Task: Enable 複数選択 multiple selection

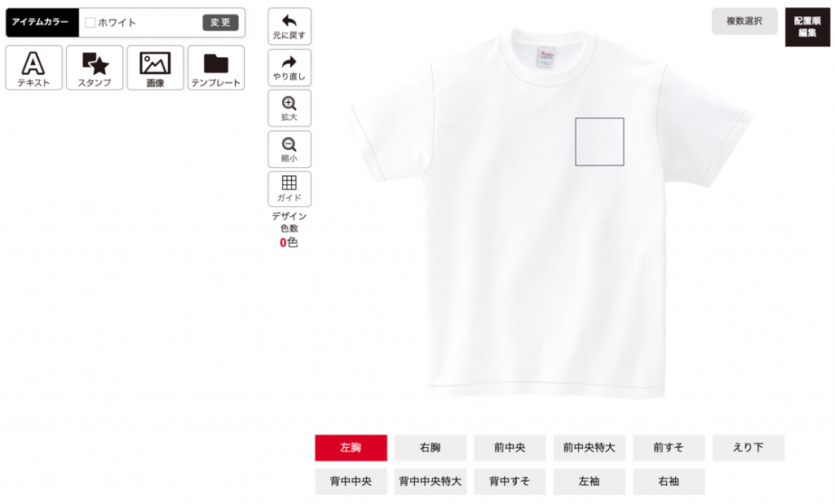Action: coord(744,21)
